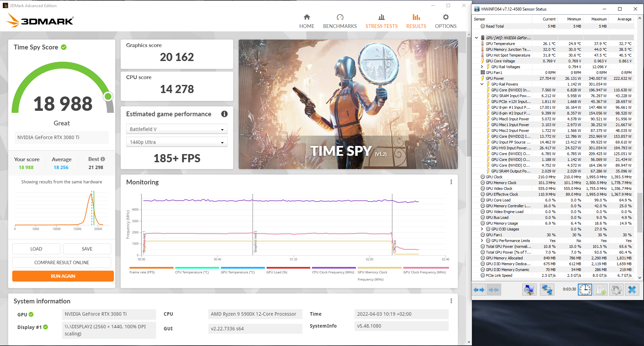The height and width of the screenshot is (346, 644).
Task: Expand GPU Performance Limits row
Action: click(482, 241)
